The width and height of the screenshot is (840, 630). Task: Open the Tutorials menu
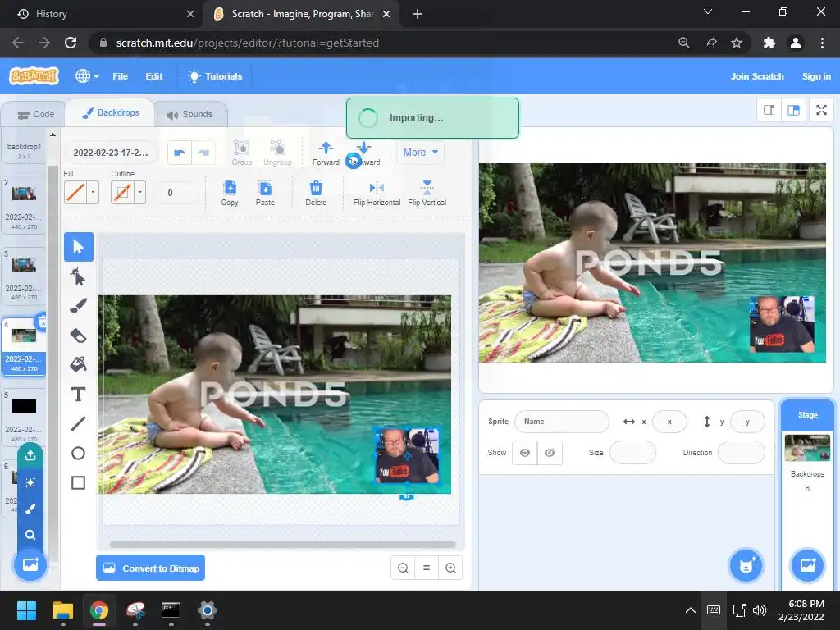tap(215, 76)
